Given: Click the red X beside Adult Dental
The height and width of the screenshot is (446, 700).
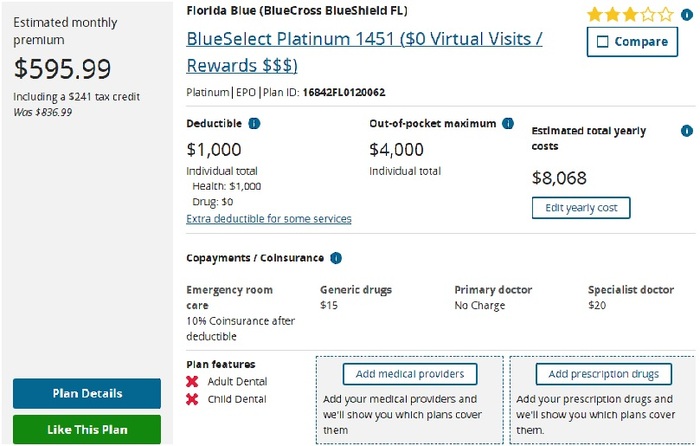Looking at the screenshot, I should click(192, 382).
